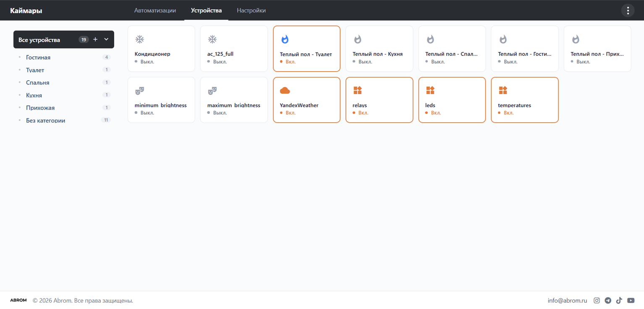Screen dimensions: 644x309
Task: Click Вкл. status on temperatures card
Action: 508,113
